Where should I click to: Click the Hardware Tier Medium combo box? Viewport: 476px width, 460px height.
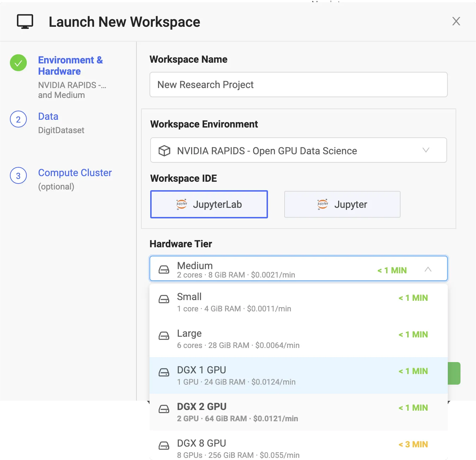[299, 268]
